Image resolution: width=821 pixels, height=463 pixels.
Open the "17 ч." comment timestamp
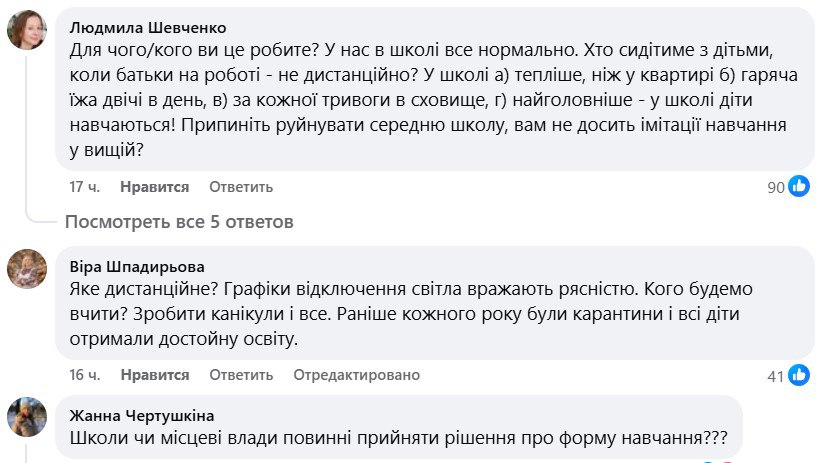tap(85, 187)
